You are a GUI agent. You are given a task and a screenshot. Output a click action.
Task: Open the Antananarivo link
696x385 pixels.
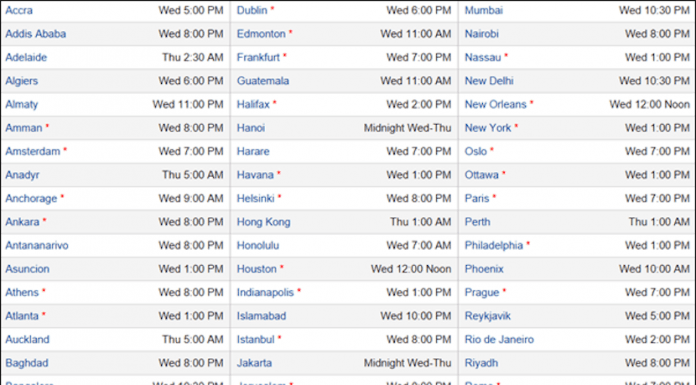37,246
